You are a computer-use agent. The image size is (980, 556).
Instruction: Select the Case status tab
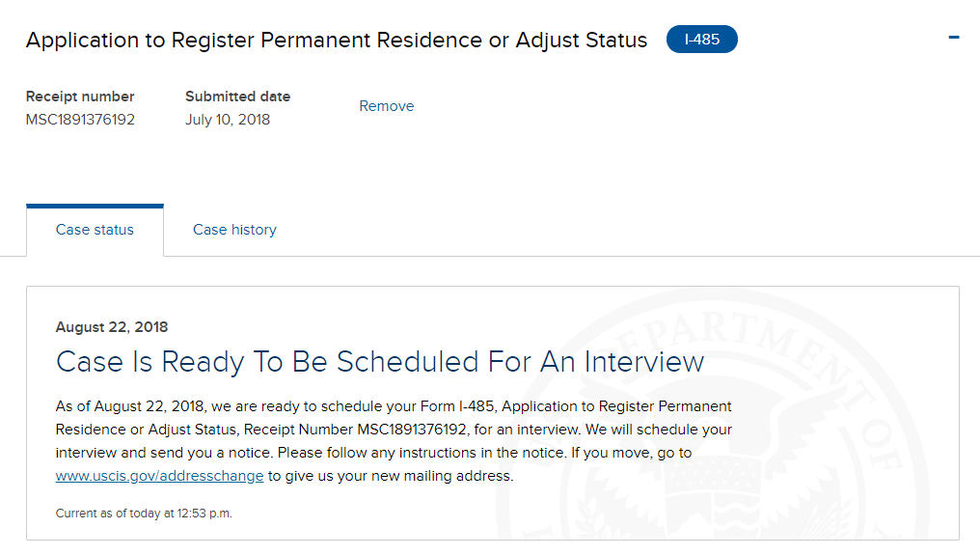95,230
